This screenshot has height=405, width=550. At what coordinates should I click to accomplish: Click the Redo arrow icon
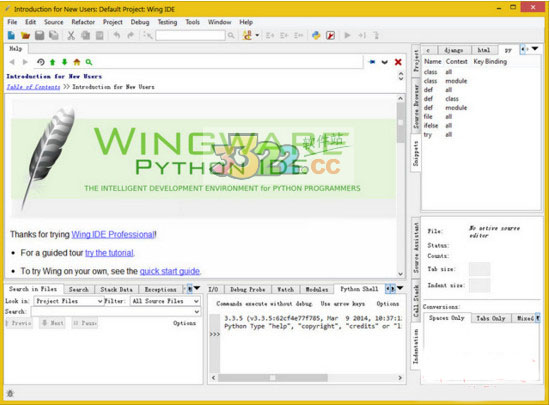[x=130, y=35]
